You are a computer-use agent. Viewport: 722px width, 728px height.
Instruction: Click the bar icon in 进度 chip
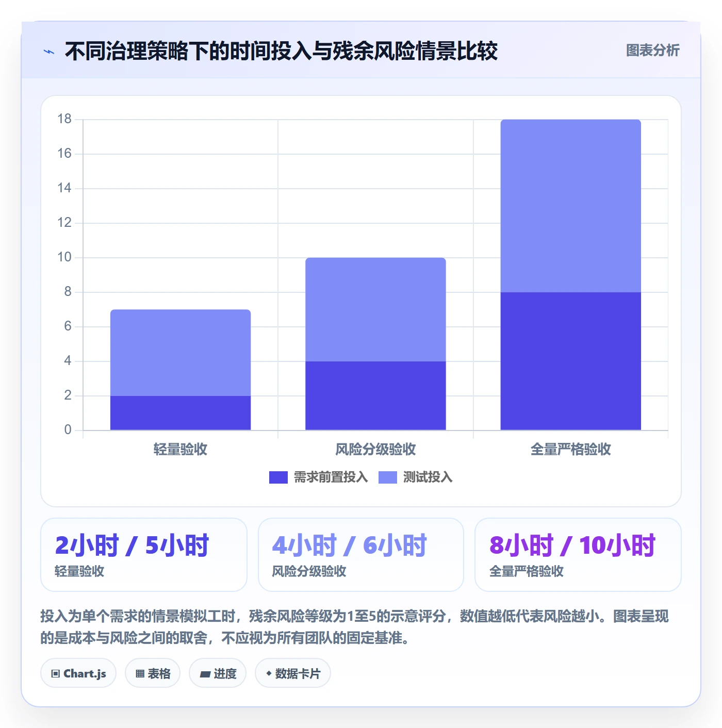[x=205, y=674]
